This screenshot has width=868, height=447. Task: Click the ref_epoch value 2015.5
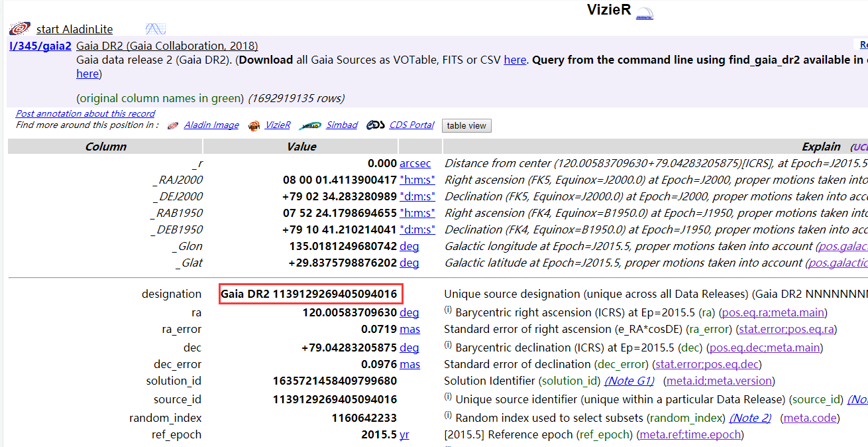click(379, 435)
